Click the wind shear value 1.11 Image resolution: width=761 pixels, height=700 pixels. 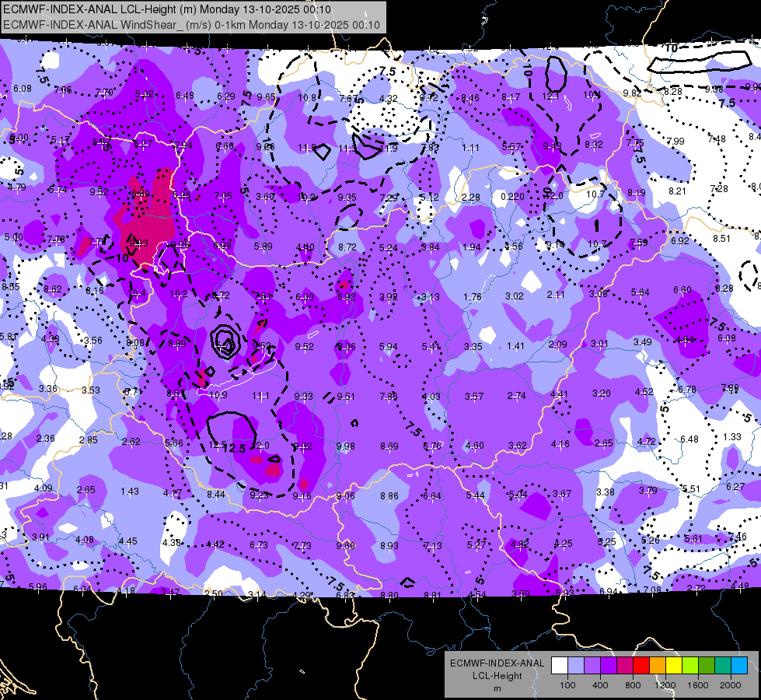coord(471,148)
